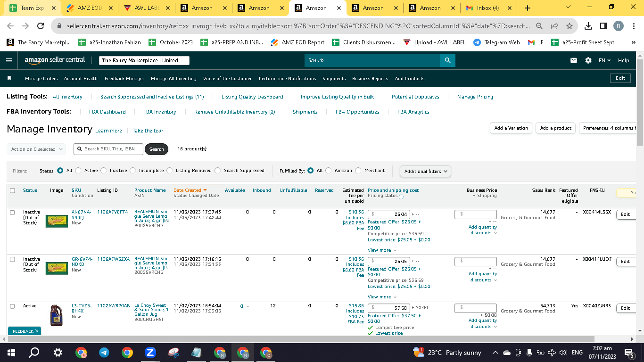Image resolution: width=644 pixels, height=362 pixels.
Task: Expand View more for SKU GR-6VP4-NDKD
Action: (x=382, y=297)
